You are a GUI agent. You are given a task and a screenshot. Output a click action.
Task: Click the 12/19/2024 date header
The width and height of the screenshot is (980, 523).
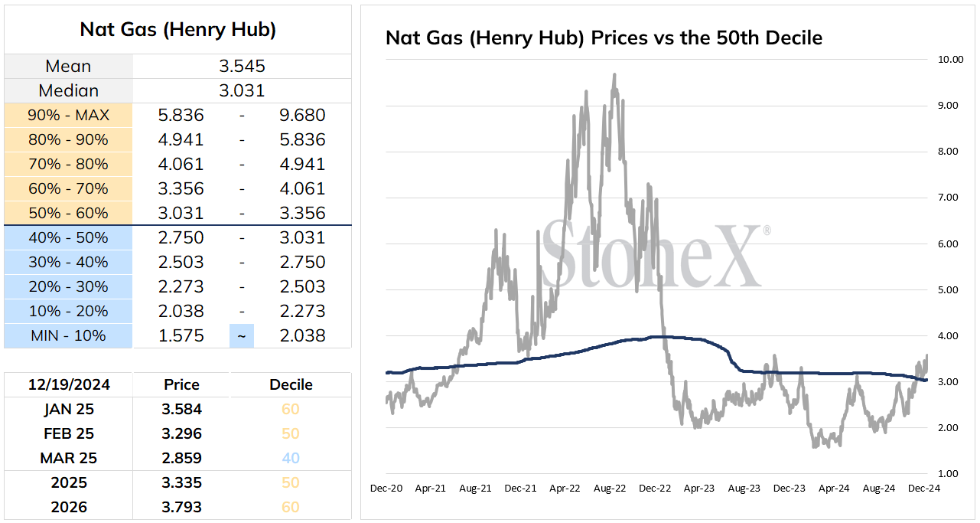(69, 384)
